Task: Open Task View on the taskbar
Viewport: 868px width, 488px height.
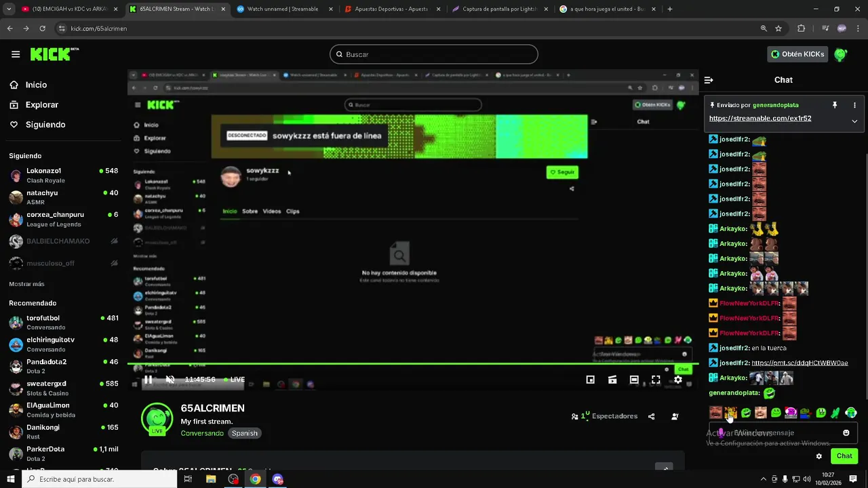Action: pos(188,479)
